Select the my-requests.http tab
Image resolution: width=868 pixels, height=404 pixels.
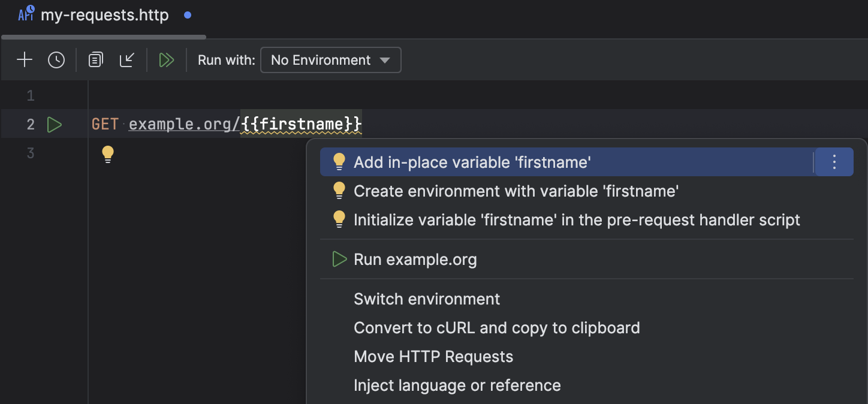point(103,14)
